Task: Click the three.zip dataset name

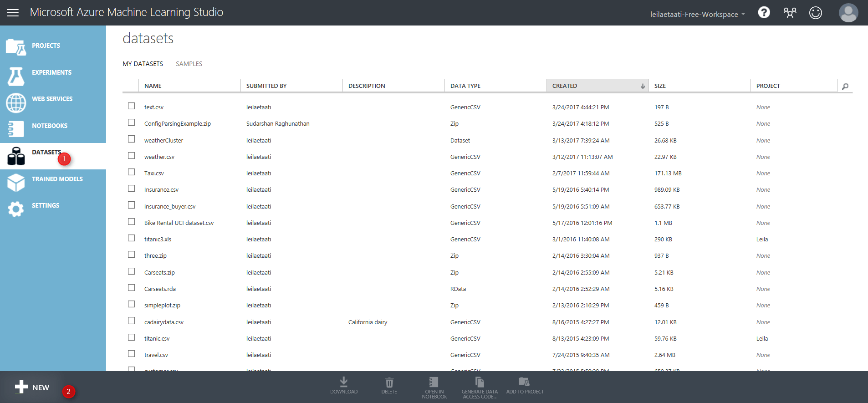Action: click(155, 256)
